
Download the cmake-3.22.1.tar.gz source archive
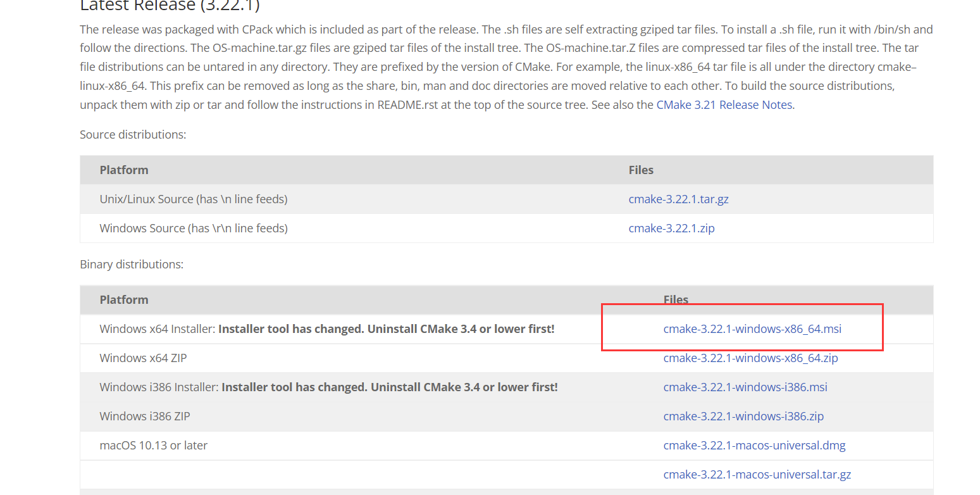[x=678, y=199]
